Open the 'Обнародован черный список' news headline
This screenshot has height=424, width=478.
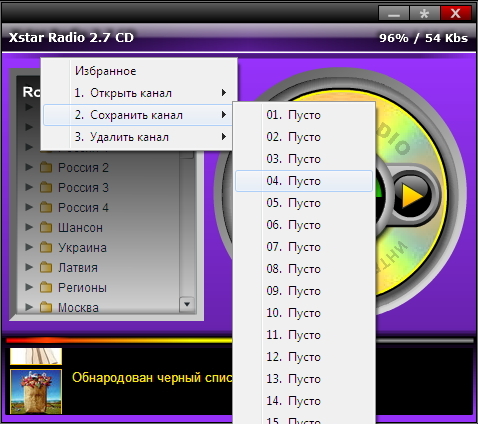[152, 378]
